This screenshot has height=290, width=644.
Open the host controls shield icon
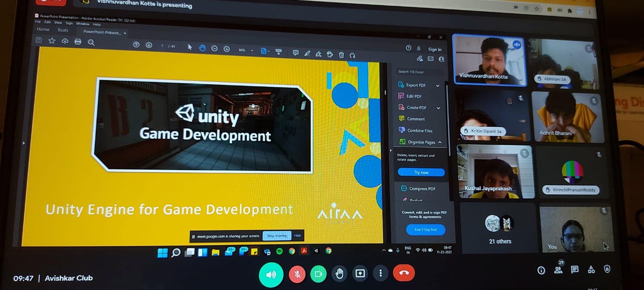(607, 269)
